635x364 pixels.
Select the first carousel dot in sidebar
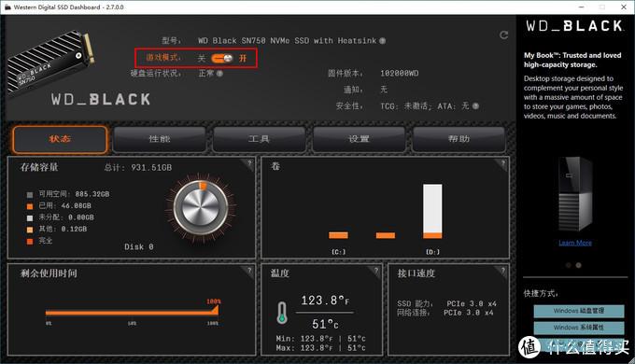point(569,265)
